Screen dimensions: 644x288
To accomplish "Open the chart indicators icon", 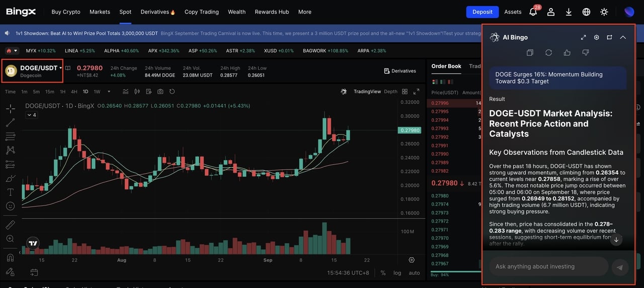I will point(125,92).
